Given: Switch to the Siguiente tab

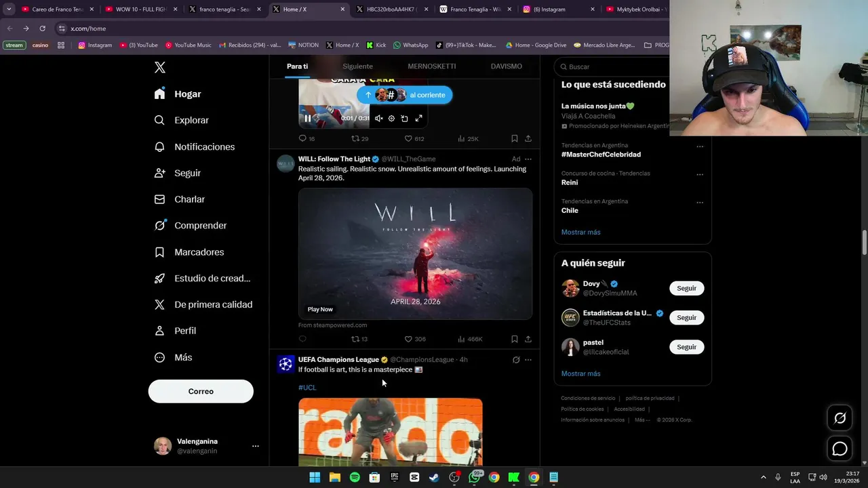Looking at the screenshot, I should point(357,66).
